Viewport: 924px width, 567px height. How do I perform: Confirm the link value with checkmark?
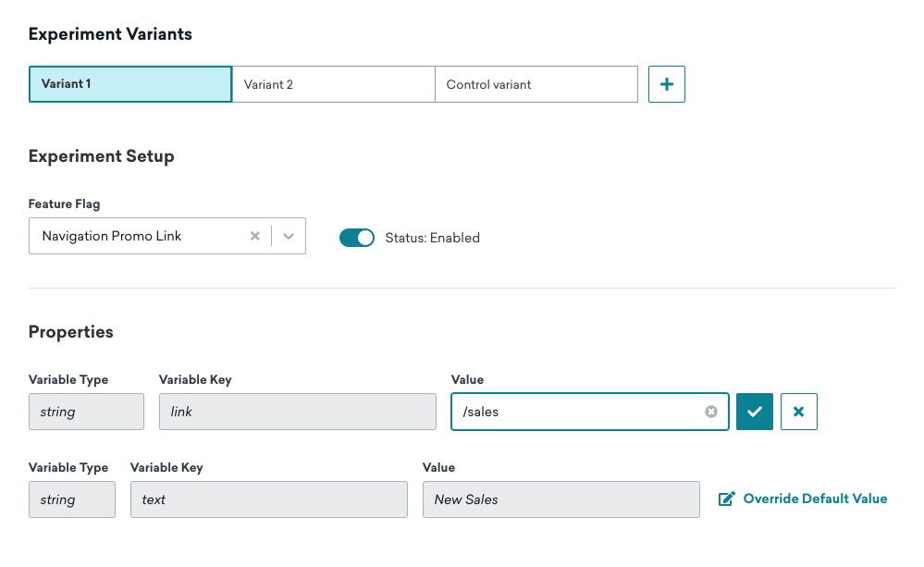(755, 412)
